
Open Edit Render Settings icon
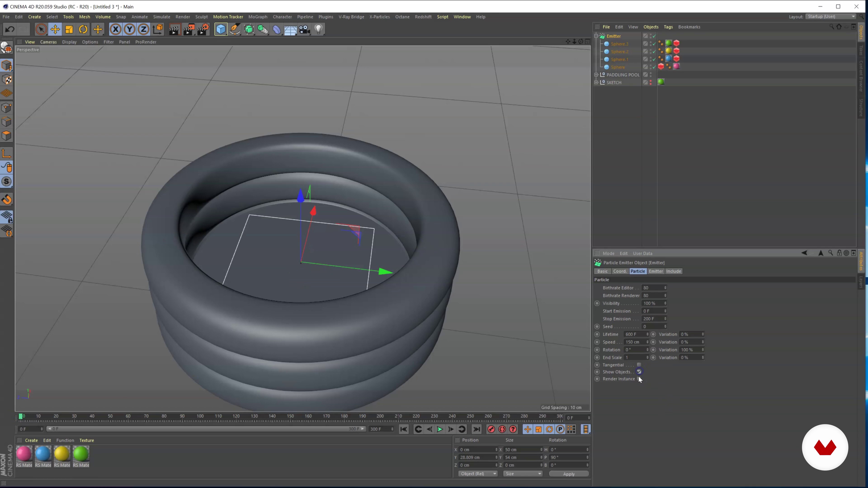click(203, 29)
